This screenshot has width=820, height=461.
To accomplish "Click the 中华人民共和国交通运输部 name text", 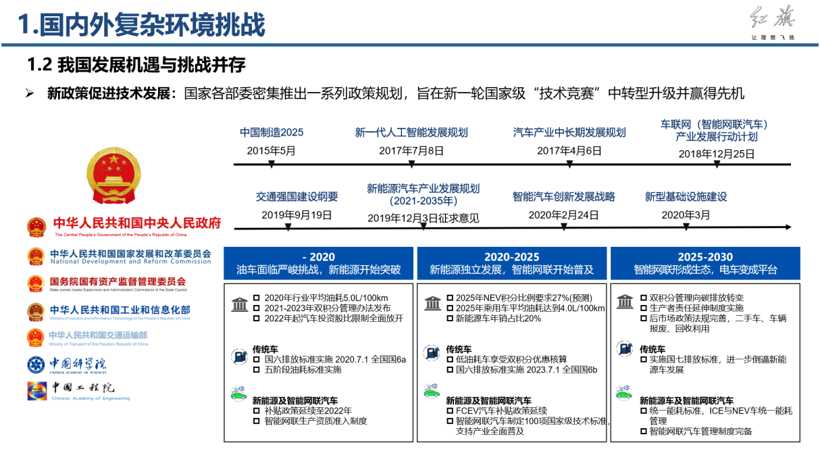I will click(x=98, y=335).
